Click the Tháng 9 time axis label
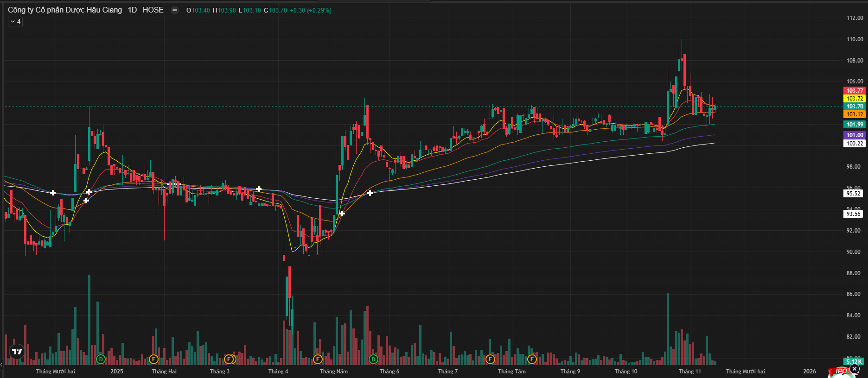The image size is (868, 378). [570, 372]
